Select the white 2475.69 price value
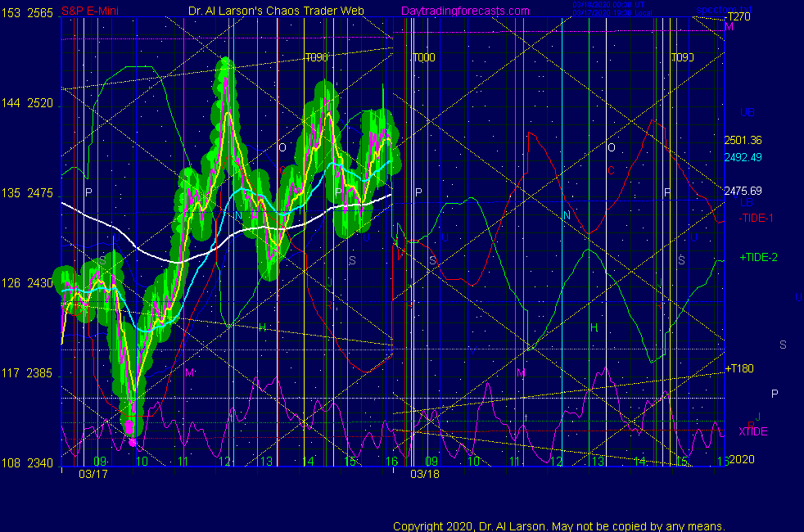 743,191
